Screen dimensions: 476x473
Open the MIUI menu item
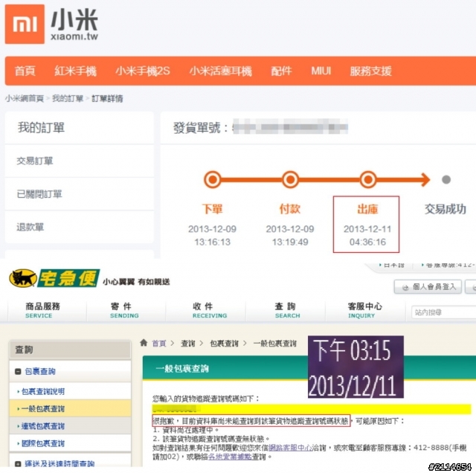321,71
